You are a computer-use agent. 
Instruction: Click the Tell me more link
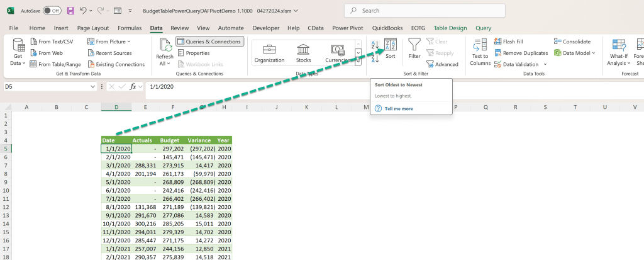[x=399, y=109]
